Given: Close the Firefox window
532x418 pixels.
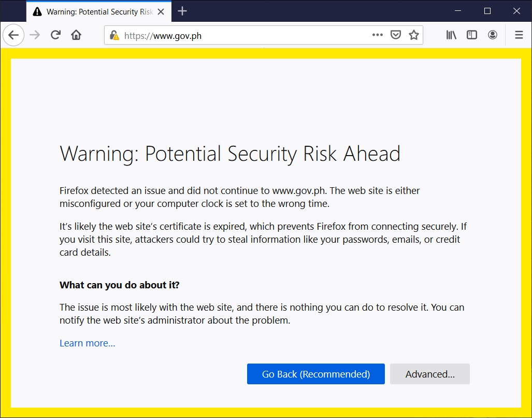Looking at the screenshot, I should click(x=516, y=11).
